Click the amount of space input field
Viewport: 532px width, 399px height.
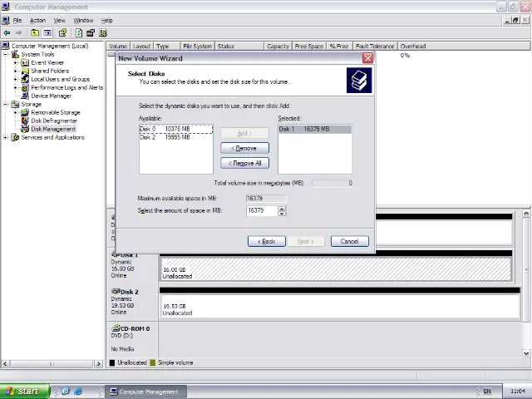[x=262, y=210]
